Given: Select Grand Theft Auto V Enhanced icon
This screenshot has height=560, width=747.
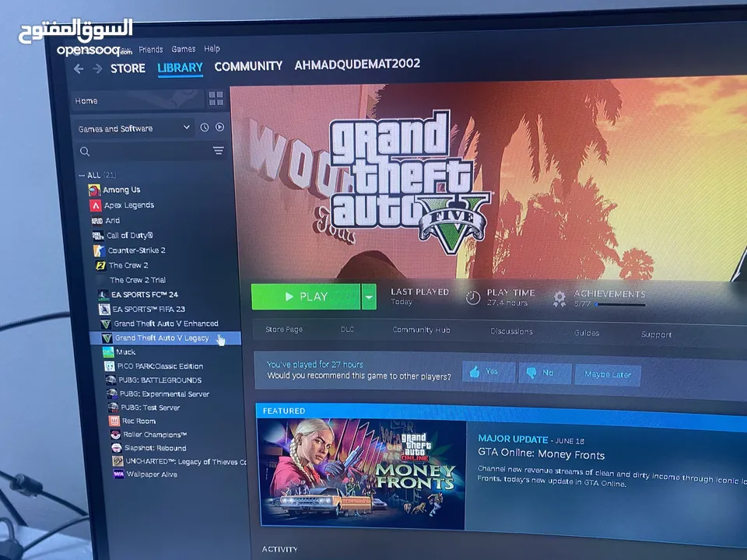Looking at the screenshot, I should click(x=107, y=324).
